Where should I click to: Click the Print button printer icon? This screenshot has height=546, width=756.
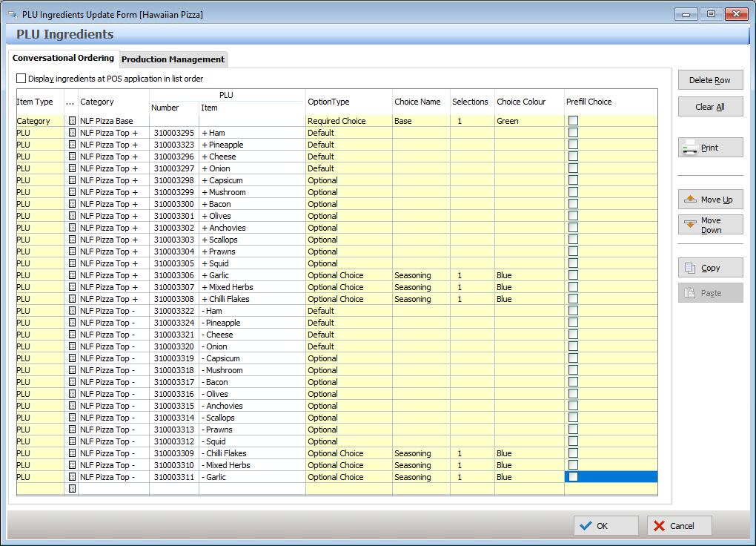point(690,148)
